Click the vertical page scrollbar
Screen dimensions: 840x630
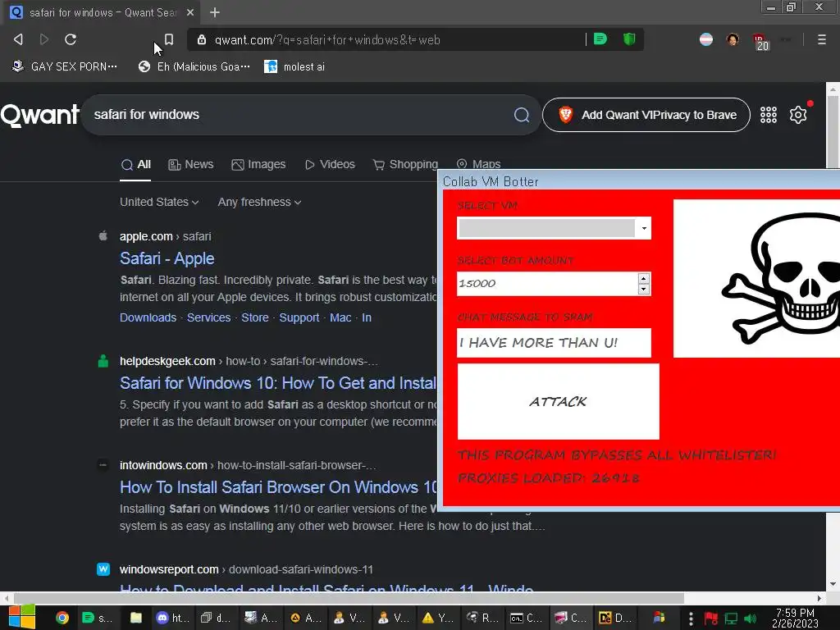tap(833, 336)
